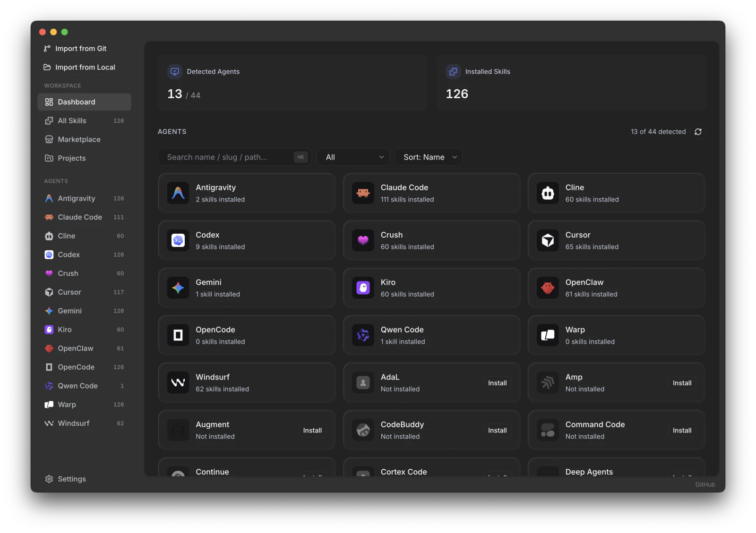Open Projects in the sidebar

click(x=84, y=158)
